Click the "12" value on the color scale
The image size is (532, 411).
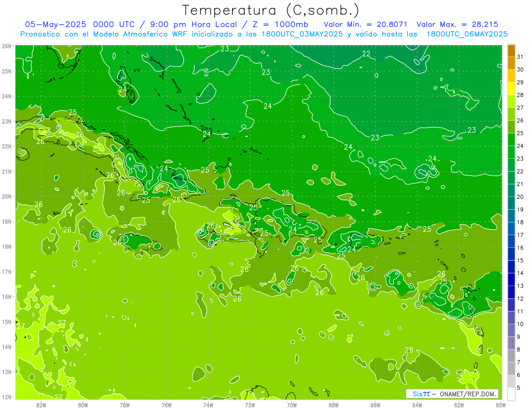(520, 298)
